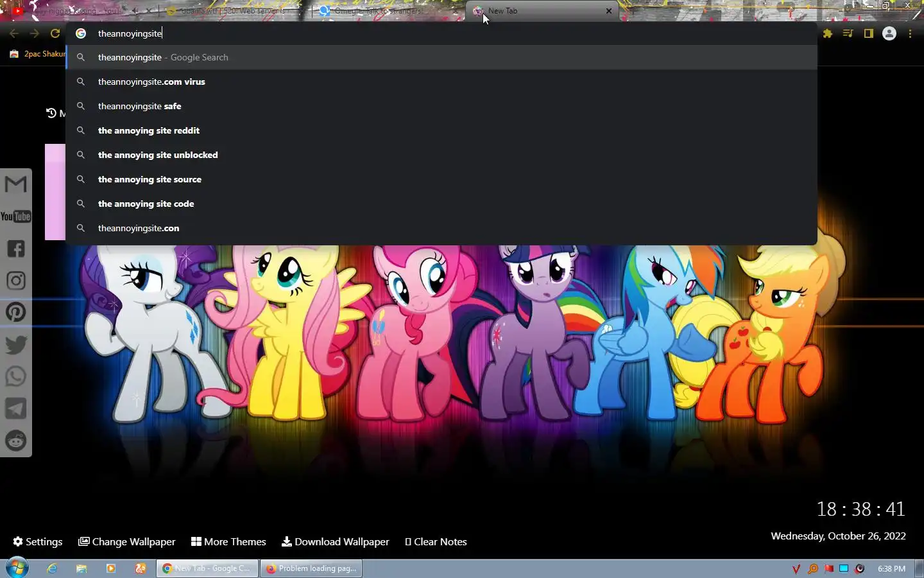
Task: Open Instagram from the left sidebar
Action: (16, 281)
